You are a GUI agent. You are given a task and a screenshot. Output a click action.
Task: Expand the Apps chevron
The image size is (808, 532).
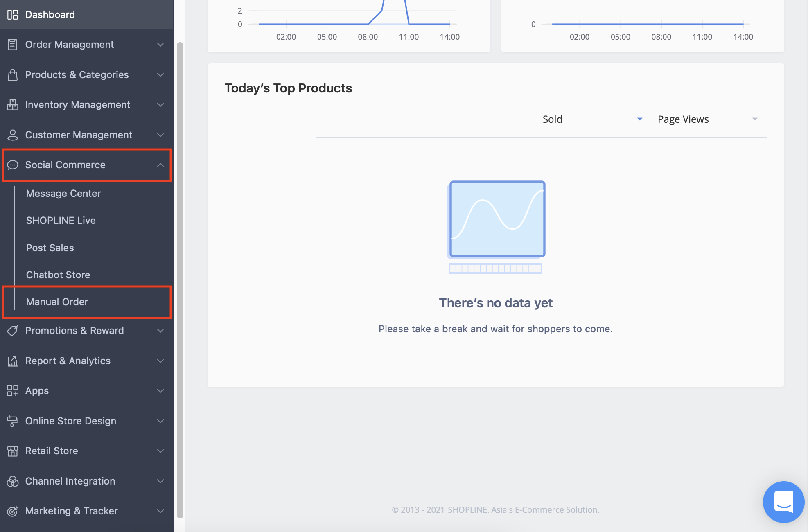(x=160, y=391)
